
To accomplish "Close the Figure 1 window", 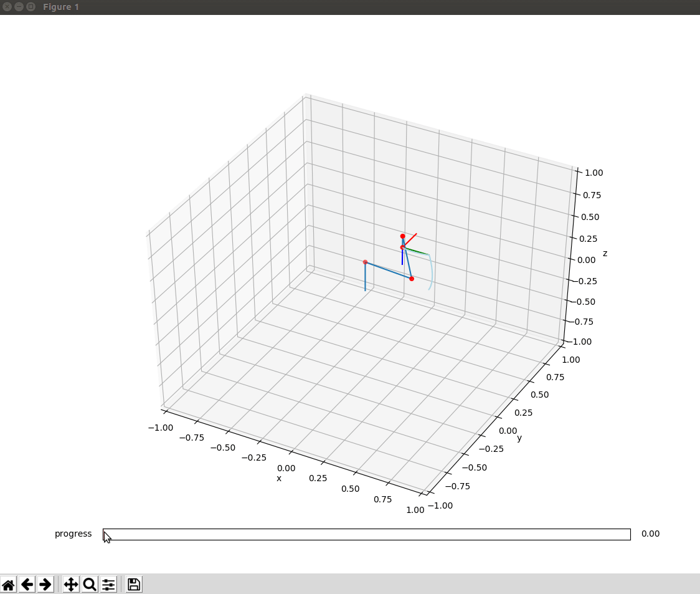I will click(7, 7).
